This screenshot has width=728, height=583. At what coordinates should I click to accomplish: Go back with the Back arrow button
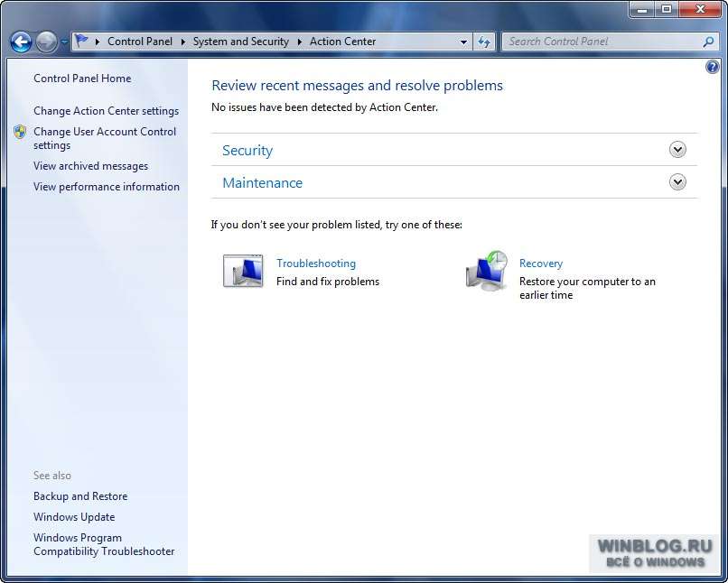click(x=21, y=42)
